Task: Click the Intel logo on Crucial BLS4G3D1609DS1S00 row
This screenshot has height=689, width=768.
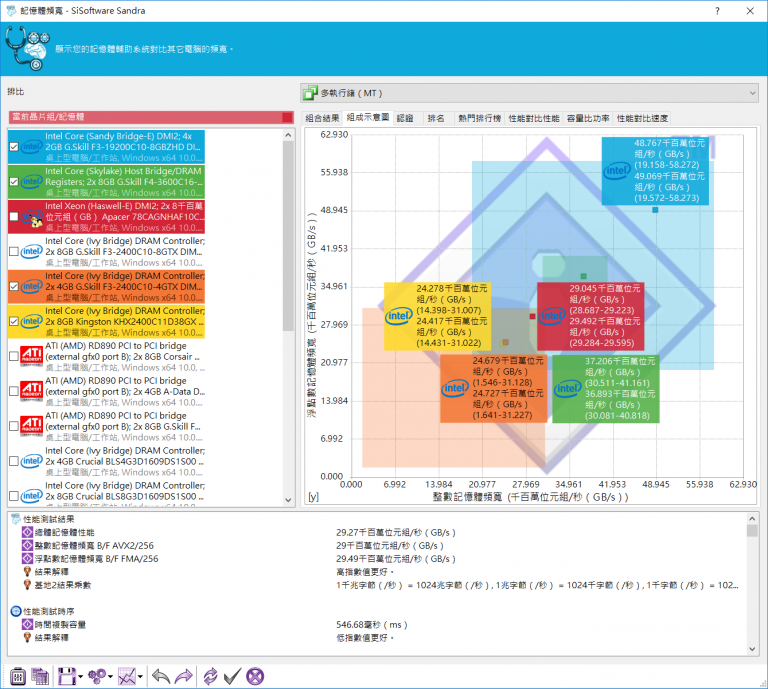Action: coord(31,461)
